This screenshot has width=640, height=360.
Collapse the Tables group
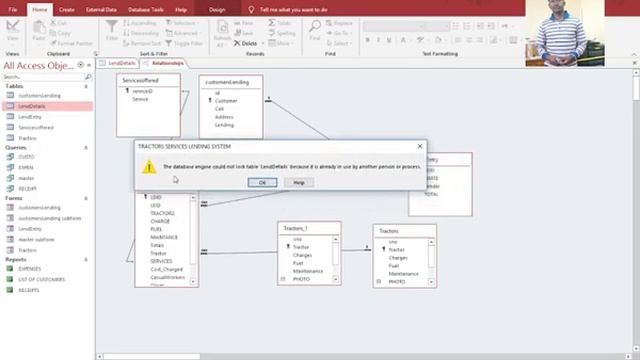(86, 86)
